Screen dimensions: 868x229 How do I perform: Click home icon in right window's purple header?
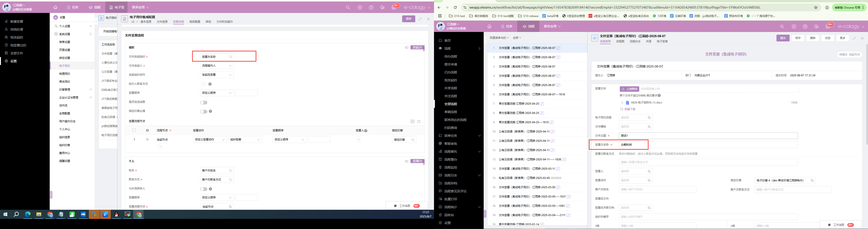pos(489,26)
